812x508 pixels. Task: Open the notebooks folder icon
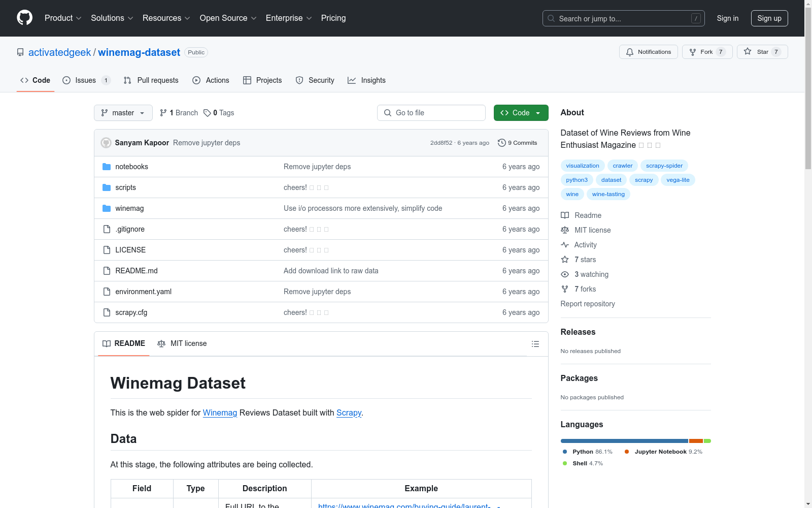pyautogui.click(x=107, y=167)
